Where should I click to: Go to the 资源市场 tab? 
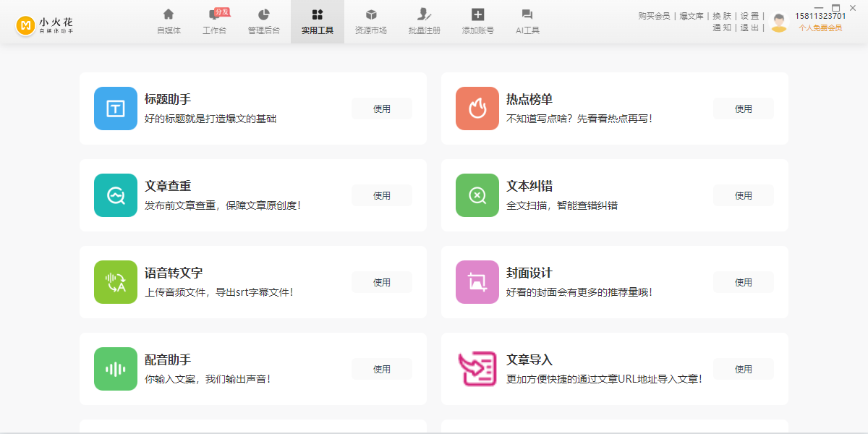pos(371,22)
